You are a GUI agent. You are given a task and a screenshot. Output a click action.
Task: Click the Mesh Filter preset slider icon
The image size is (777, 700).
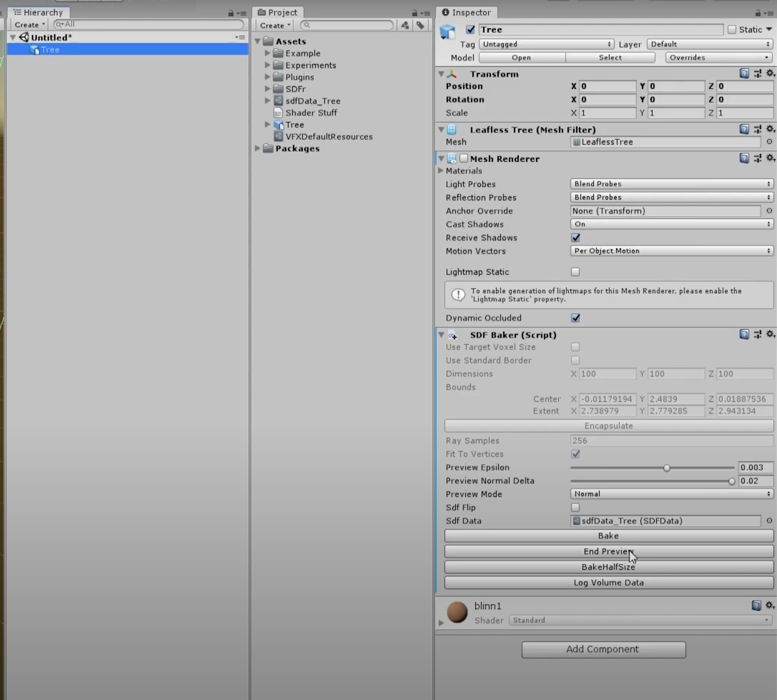pyautogui.click(x=757, y=129)
